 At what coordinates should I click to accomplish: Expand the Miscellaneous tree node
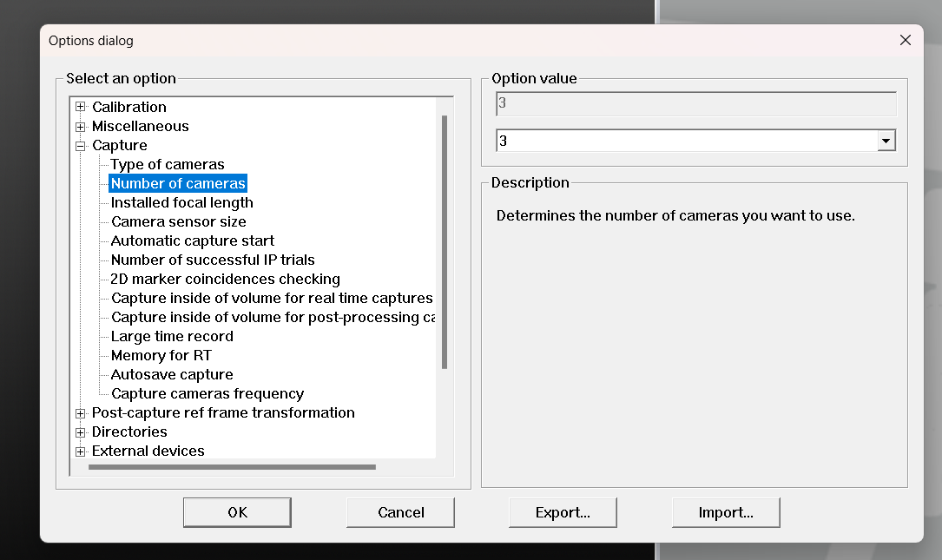tap(81, 127)
